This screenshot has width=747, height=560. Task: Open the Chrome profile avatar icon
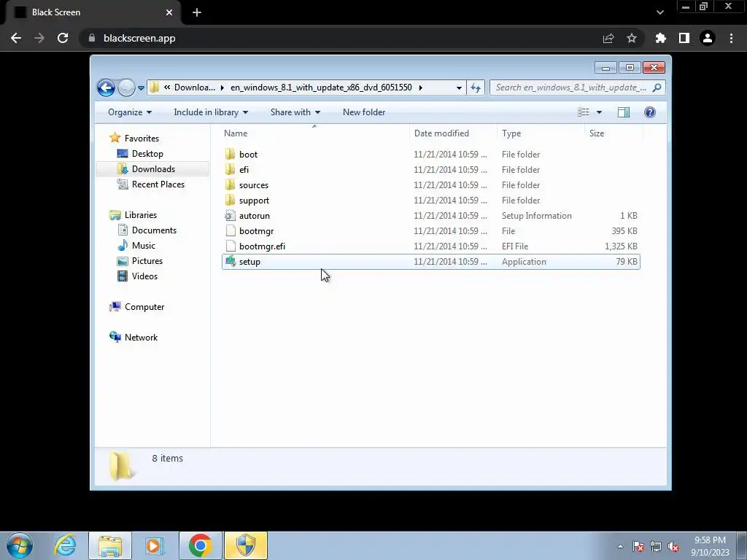[x=708, y=38]
